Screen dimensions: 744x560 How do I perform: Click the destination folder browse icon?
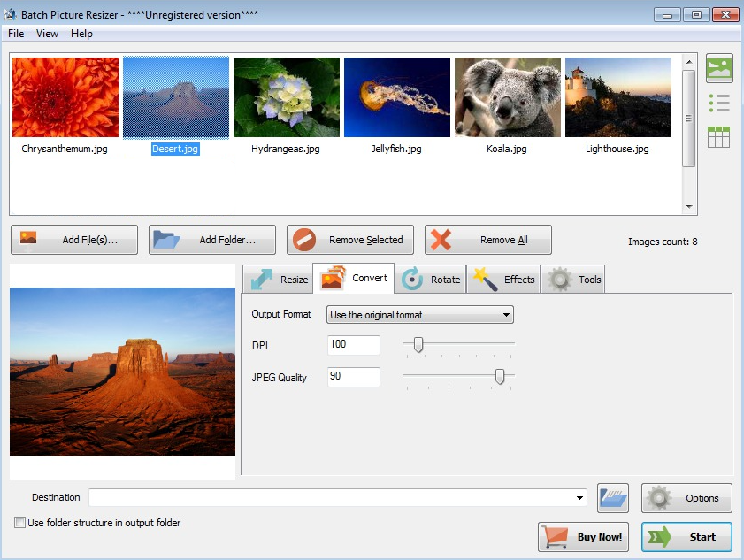612,498
